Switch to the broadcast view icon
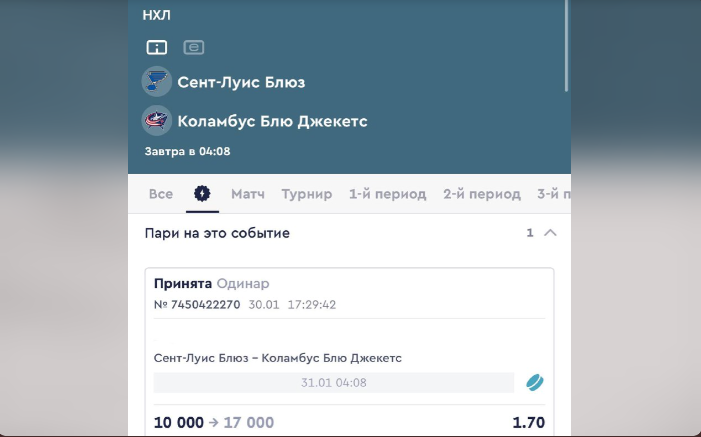Screen dimensions: 701x437 click(x=194, y=47)
